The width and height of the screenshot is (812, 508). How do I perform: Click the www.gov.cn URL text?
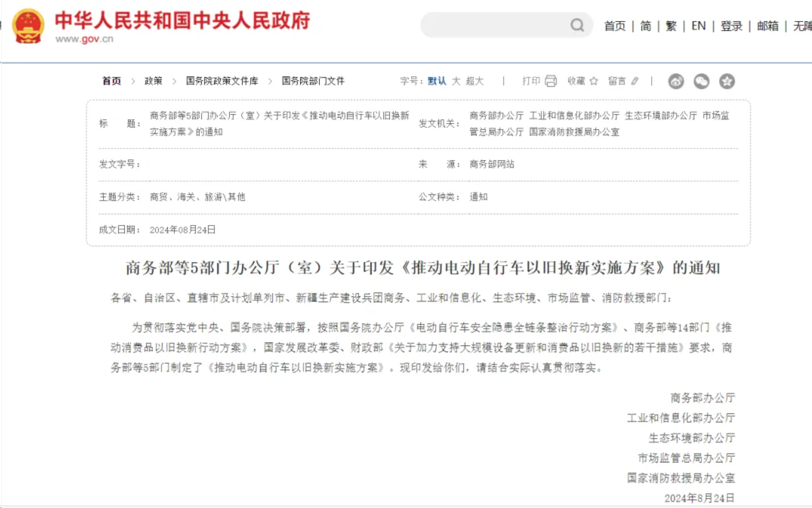(84, 39)
